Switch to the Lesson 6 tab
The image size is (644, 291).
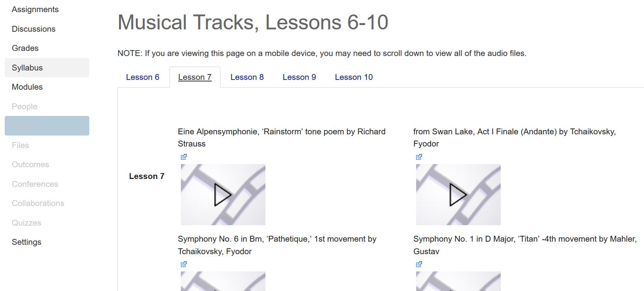tap(143, 77)
